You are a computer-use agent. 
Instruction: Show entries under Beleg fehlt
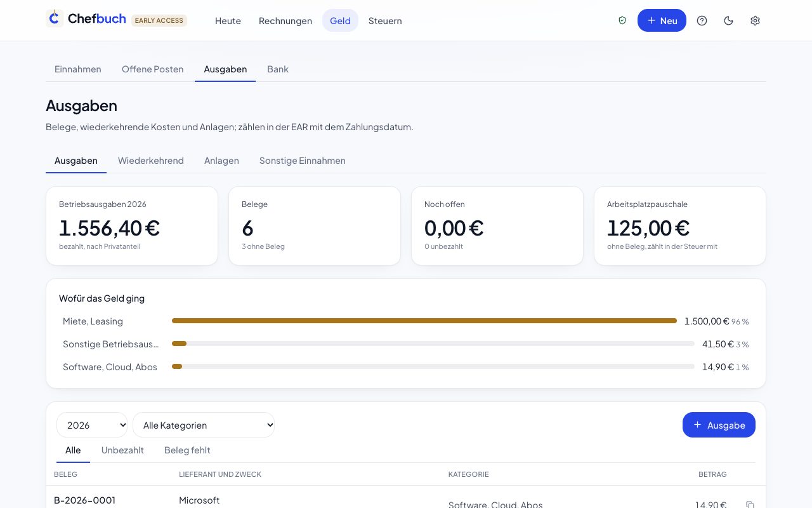coord(187,450)
